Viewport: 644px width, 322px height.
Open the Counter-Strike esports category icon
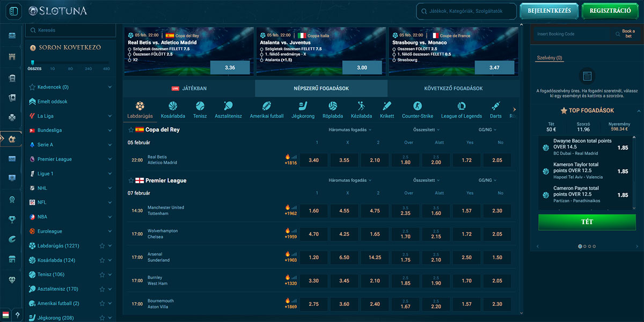point(417,106)
